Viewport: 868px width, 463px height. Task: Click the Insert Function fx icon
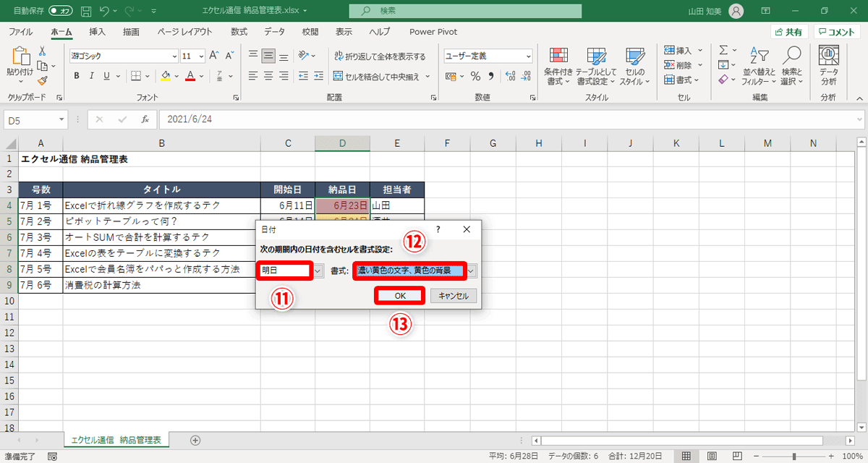click(145, 119)
